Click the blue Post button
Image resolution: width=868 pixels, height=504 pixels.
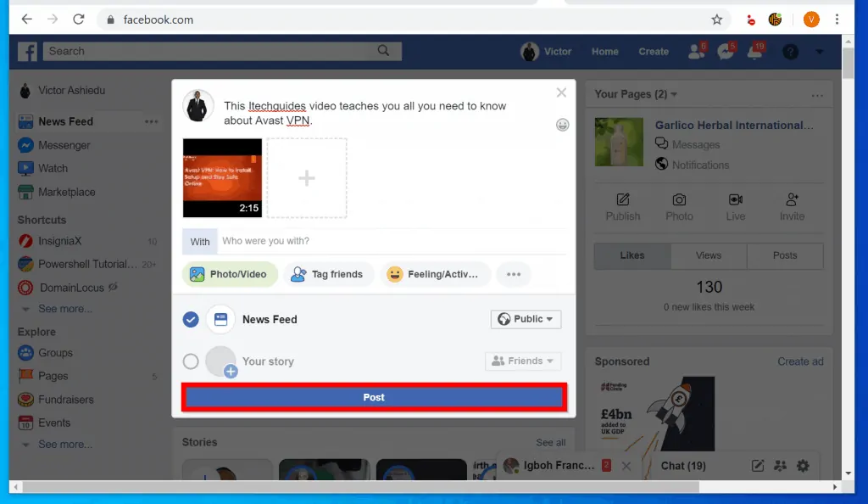(x=373, y=396)
